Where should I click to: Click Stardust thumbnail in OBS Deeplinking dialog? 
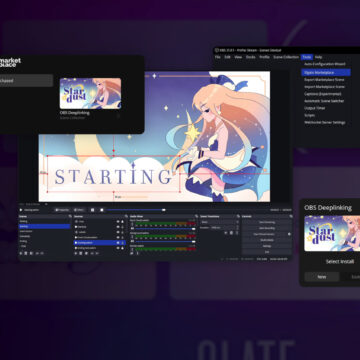click(x=332, y=233)
